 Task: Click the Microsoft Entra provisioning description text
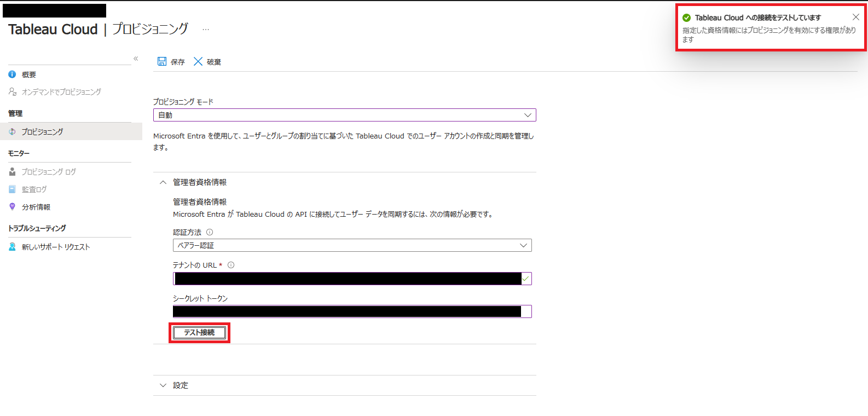coord(344,141)
